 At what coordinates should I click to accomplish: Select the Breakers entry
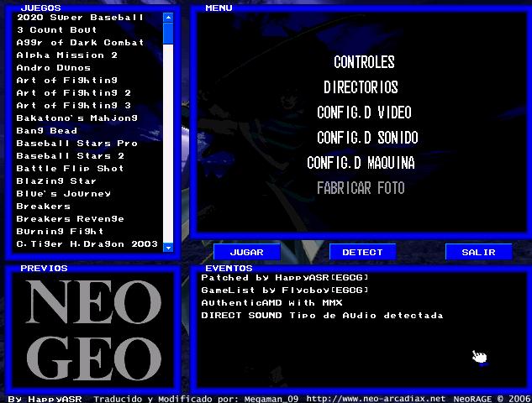click(x=44, y=206)
